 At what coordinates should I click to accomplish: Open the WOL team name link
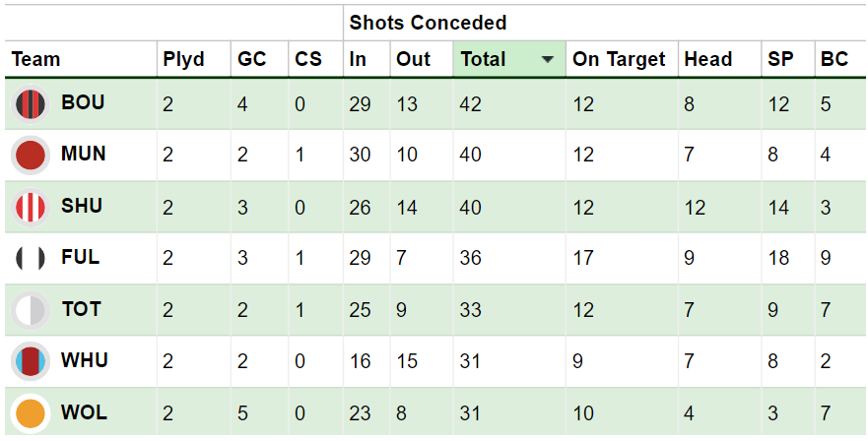(x=84, y=412)
